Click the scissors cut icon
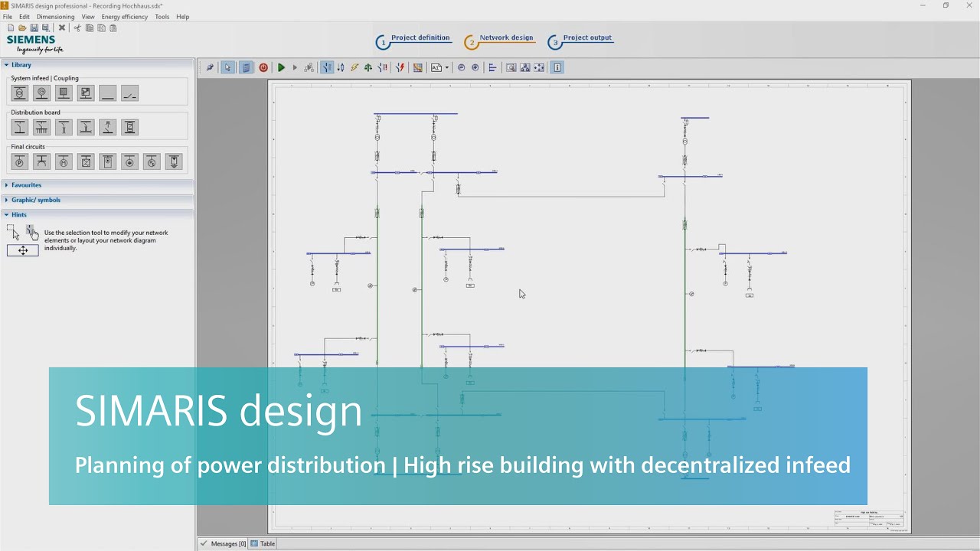 click(77, 28)
